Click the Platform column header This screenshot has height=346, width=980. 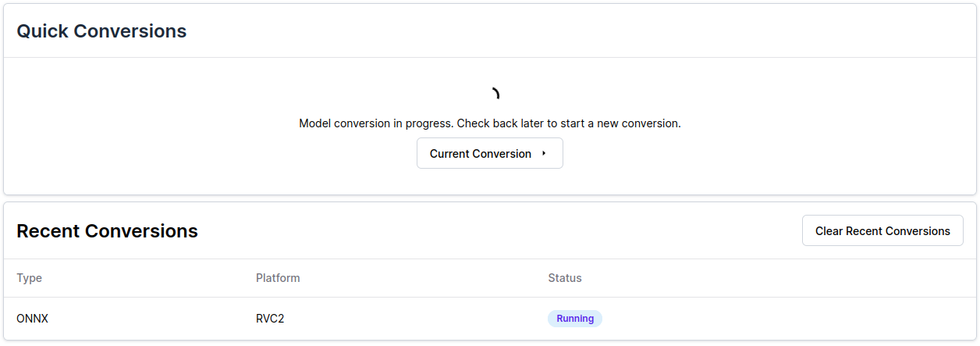[x=278, y=278]
